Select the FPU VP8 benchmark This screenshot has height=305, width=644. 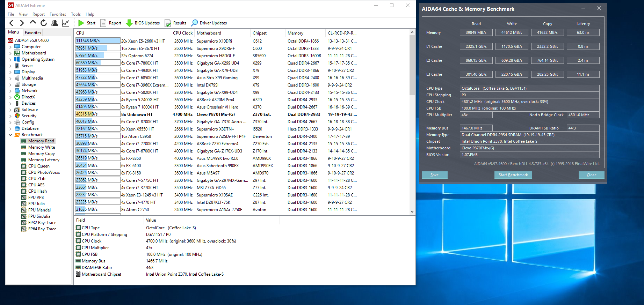tap(36, 198)
